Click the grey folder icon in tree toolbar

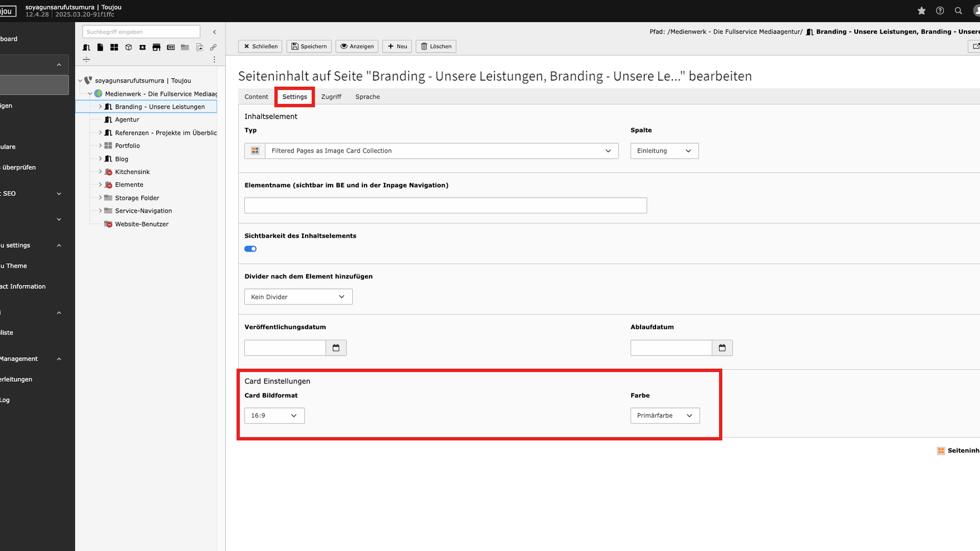tap(185, 47)
